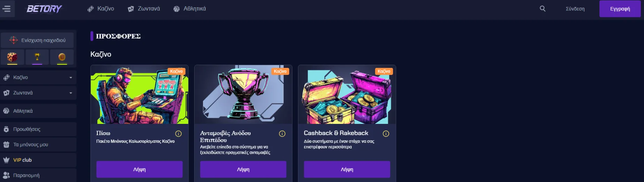The image size is (644, 182).
Task: Click the Σύνδεση login link
Action: pos(575,9)
